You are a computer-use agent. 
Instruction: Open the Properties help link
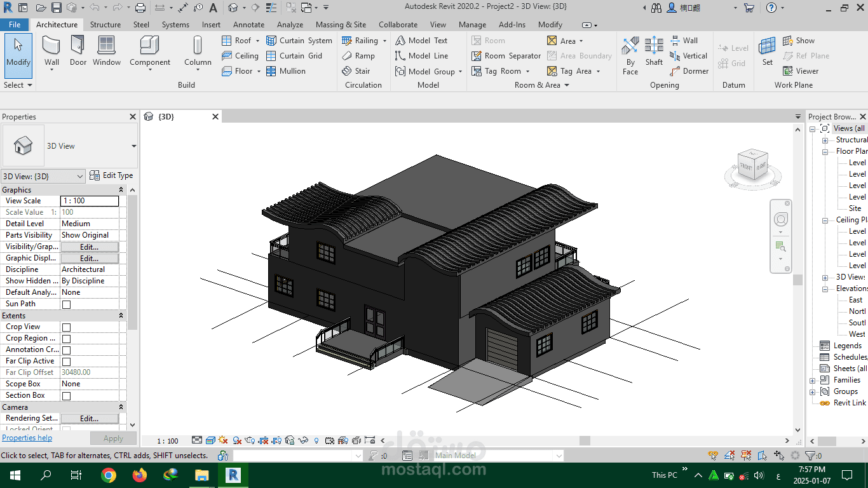tap(27, 438)
